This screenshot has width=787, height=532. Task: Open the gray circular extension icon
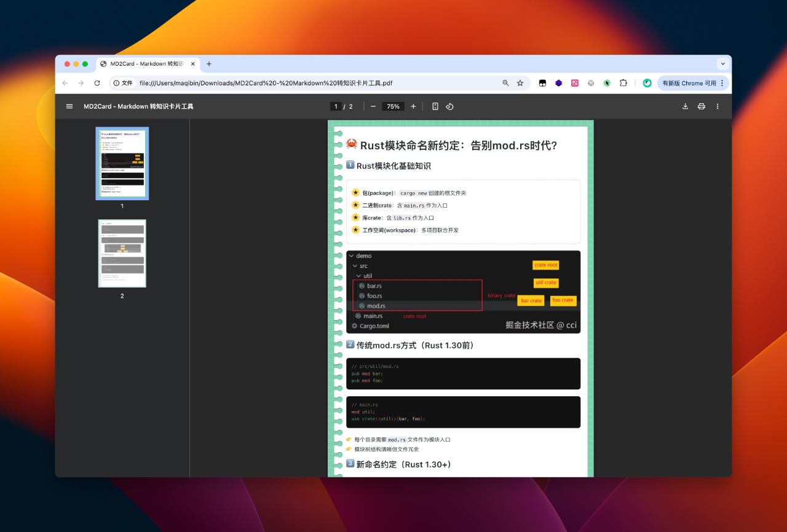591,83
